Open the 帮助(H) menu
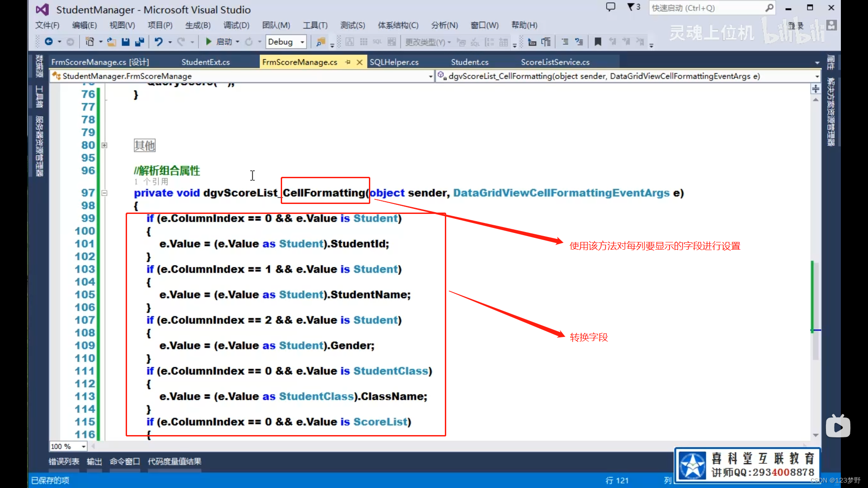The height and width of the screenshot is (488, 868). [x=524, y=25]
